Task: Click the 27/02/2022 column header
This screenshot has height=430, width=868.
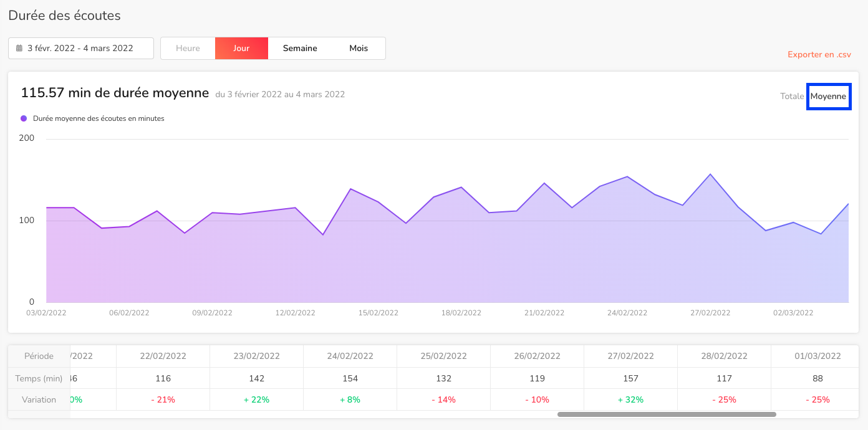Action: [x=631, y=356]
